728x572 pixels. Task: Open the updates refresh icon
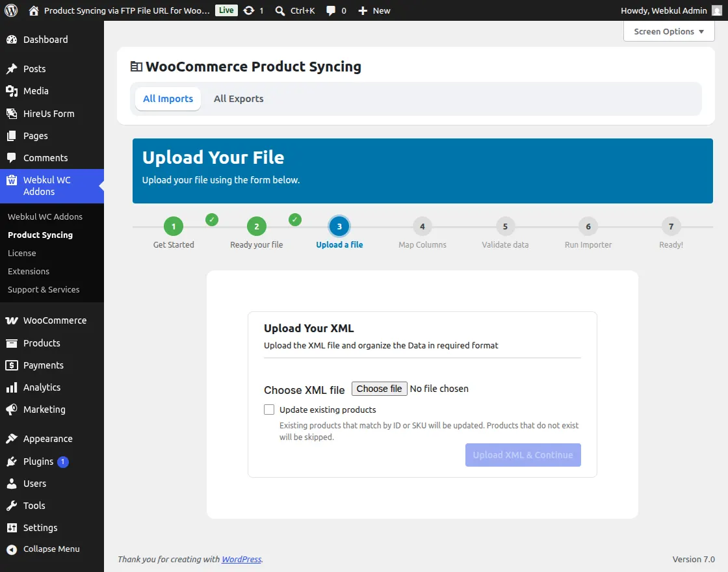tap(249, 10)
